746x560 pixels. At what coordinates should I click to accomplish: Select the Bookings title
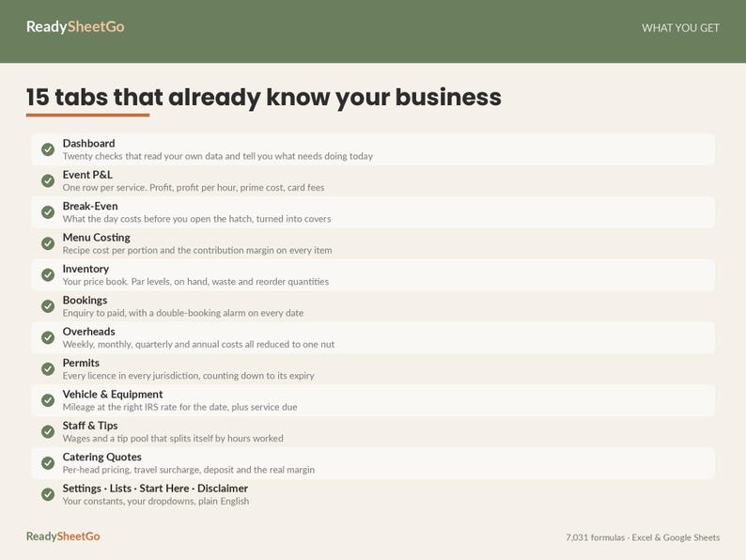[x=85, y=301]
